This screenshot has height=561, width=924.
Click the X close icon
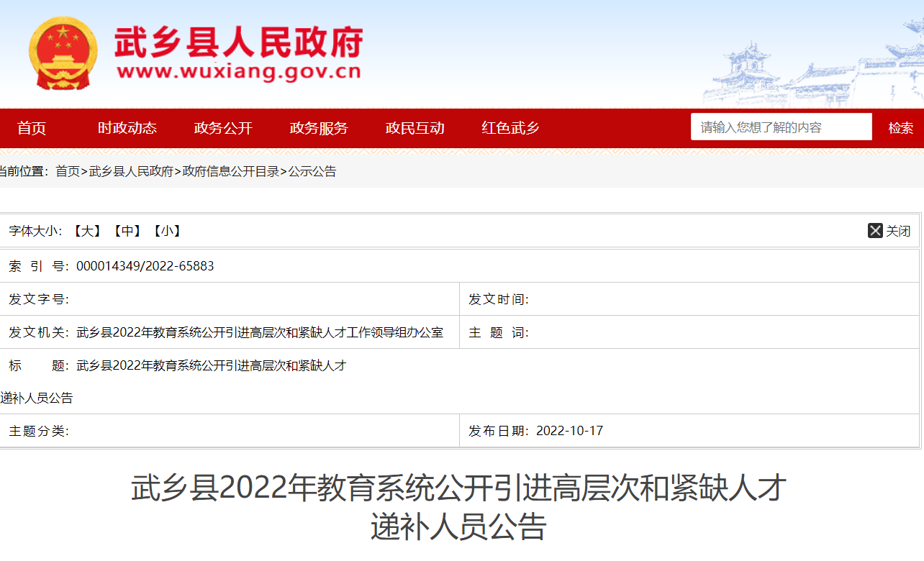click(x=875, y=231)
